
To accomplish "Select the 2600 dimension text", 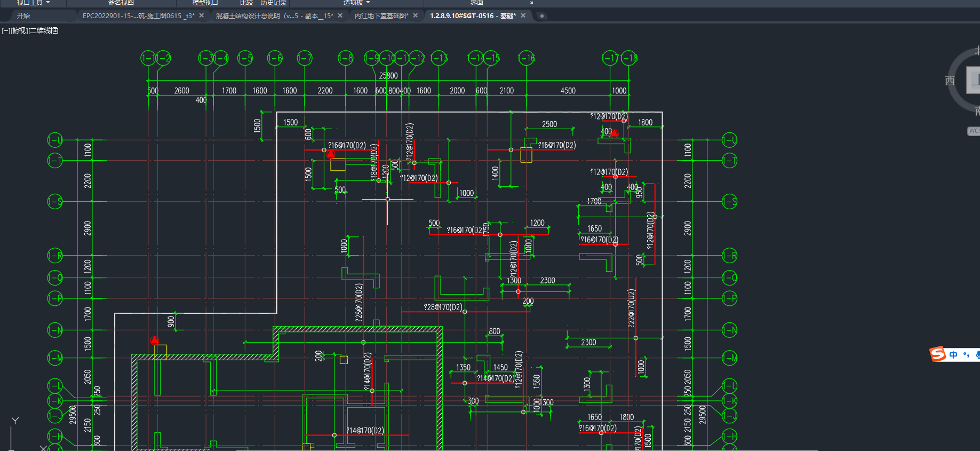I will pos(182,91).
